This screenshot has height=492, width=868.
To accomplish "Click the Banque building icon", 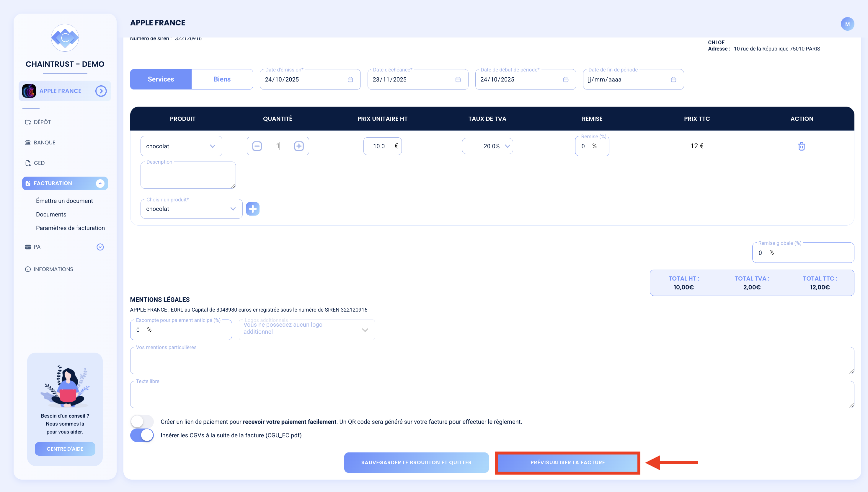I will (x=28, y=142).
